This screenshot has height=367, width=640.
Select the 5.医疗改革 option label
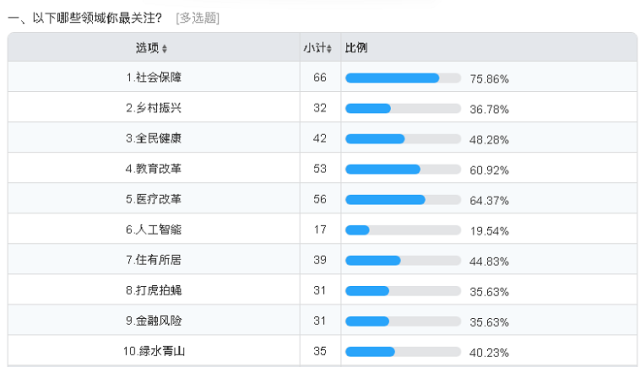(x=153, y=199)
